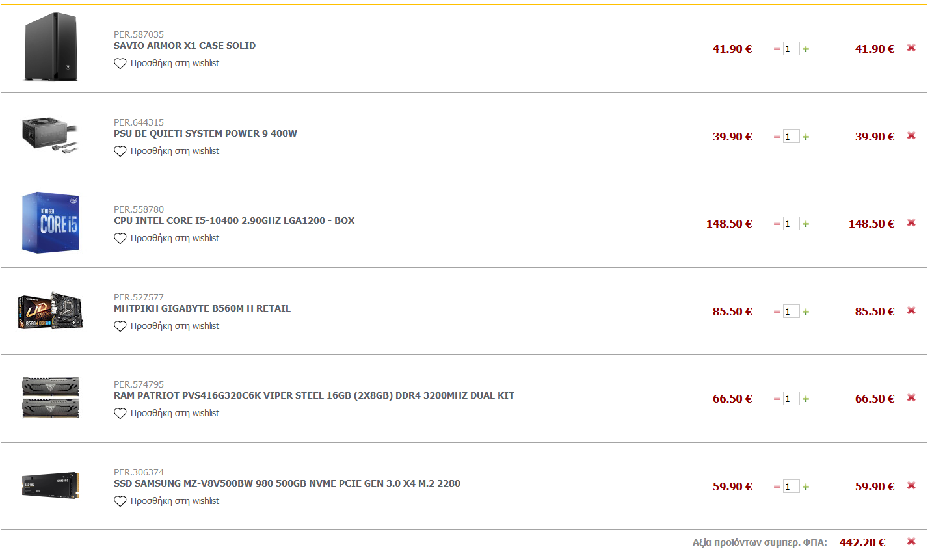This screenshot has width=932, height=560.
Task: Increase quantity of SAVIO ARMOR X1 case
Action: click(x=806, y=49)
